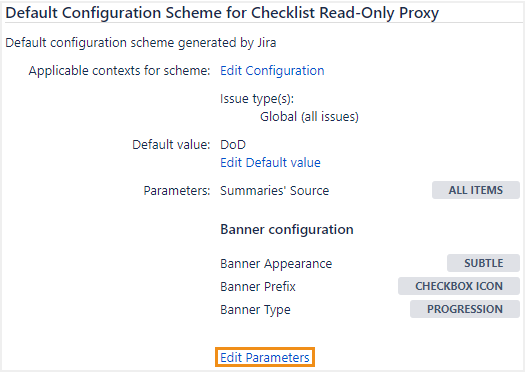The width and height of the screenshot is (525, 372).
Task: Open the Edit Parameters link
Action: pos(265,357)
